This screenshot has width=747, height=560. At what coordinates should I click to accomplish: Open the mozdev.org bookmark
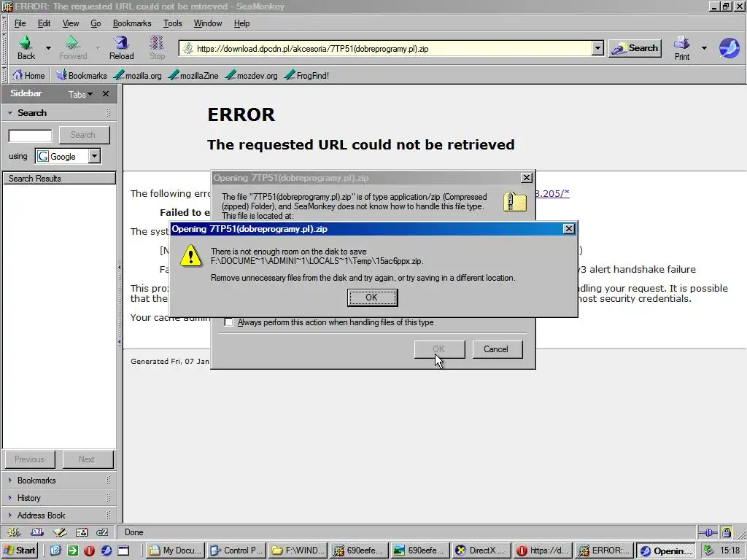pos(252,75)
